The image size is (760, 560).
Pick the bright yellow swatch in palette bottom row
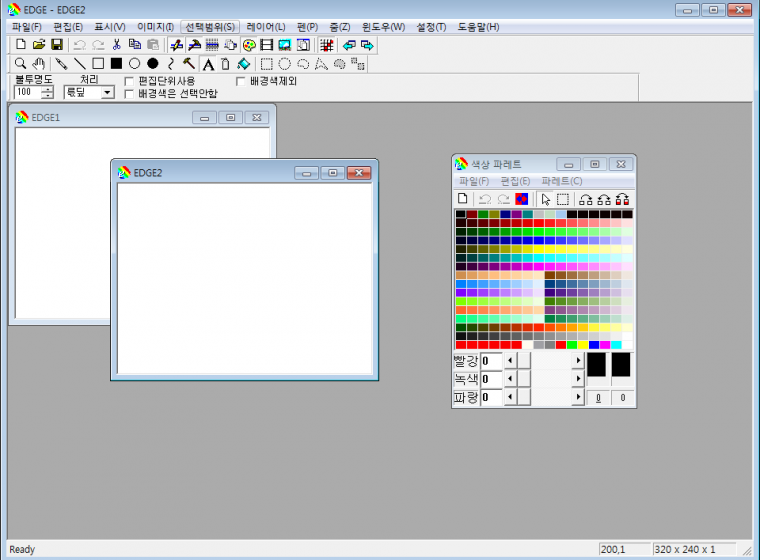[583, 345]
